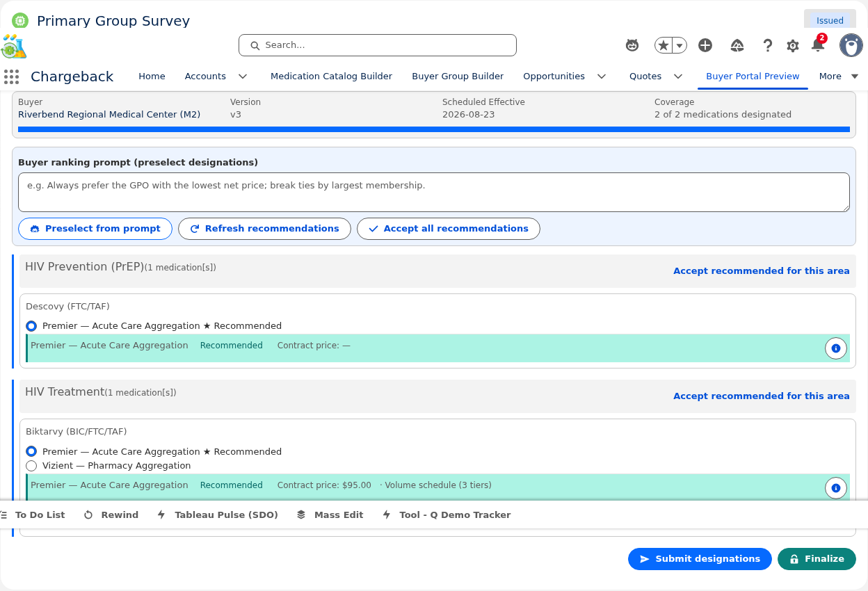Click the search magnifier icon
Screen dimensions: 868x591
tap(255, 45)
